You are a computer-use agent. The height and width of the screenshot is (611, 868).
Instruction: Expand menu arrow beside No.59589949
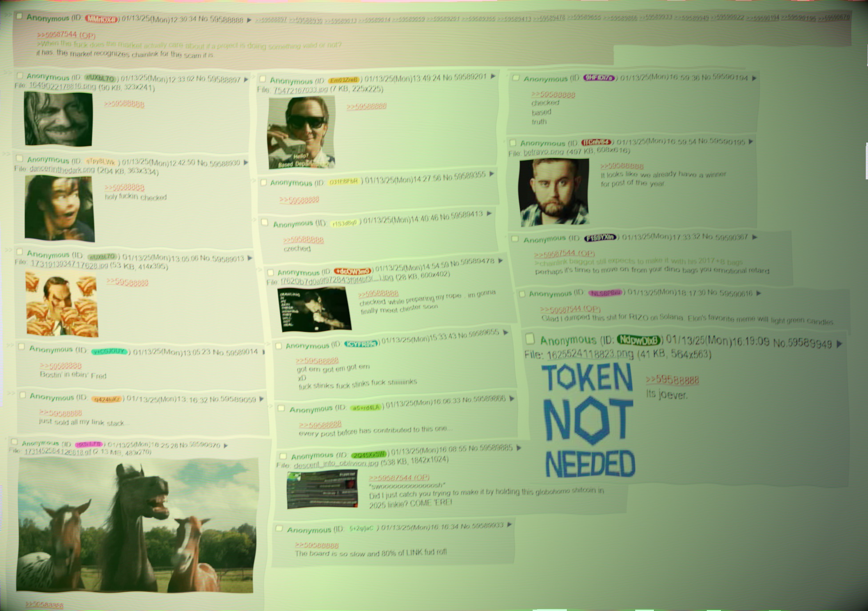839,344
